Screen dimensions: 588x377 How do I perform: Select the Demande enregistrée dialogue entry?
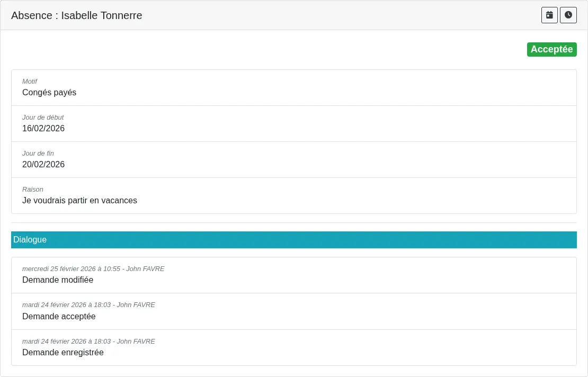point(63,353)
